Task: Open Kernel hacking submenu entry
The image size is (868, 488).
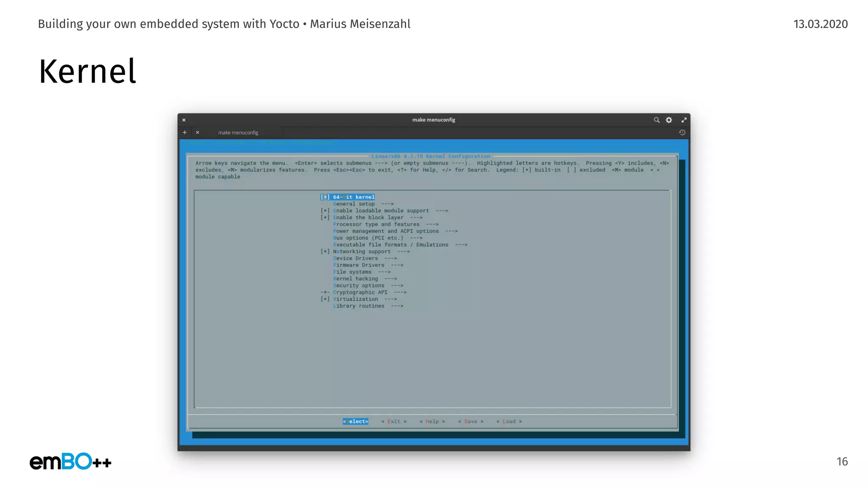Action: (355, 279)
